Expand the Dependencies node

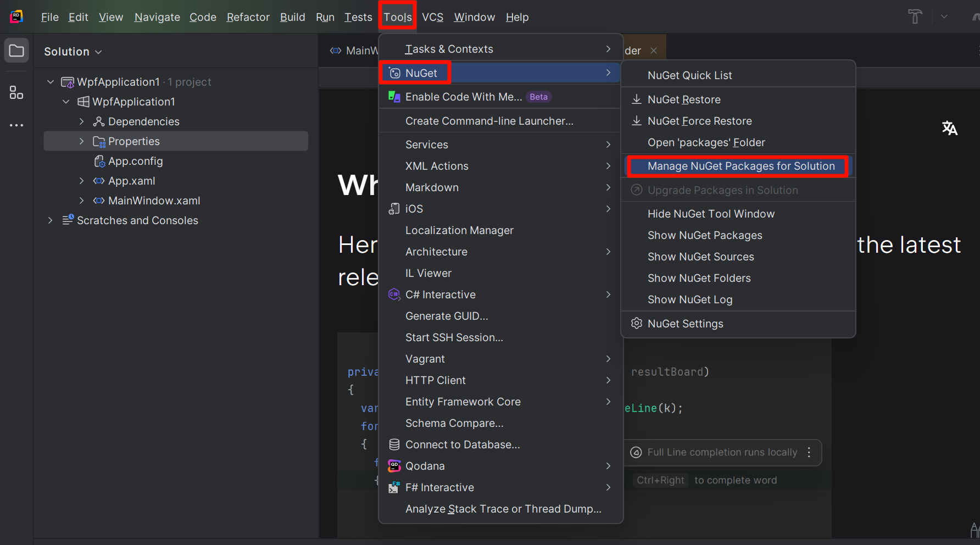point(81,121)
